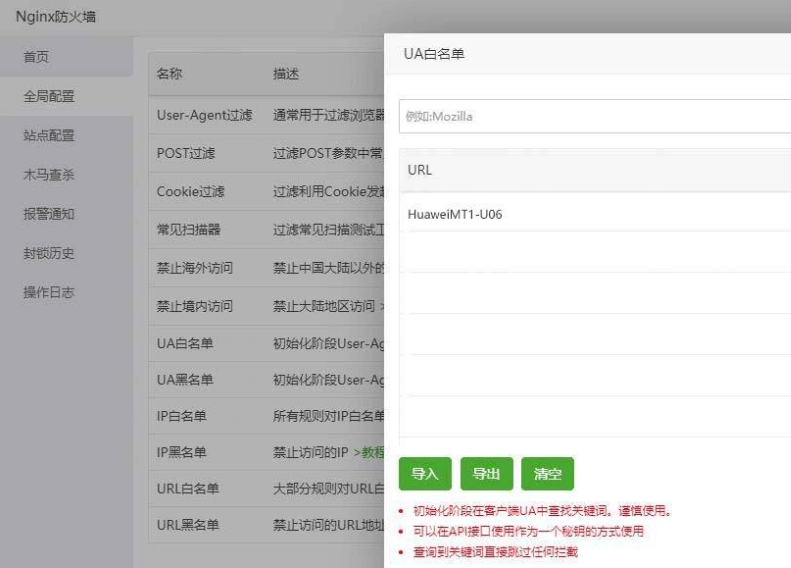View 封锁历史 from the sidebar
Image resolution: width=791 pixels, height=568 pixels.
[x=49, y=253]
